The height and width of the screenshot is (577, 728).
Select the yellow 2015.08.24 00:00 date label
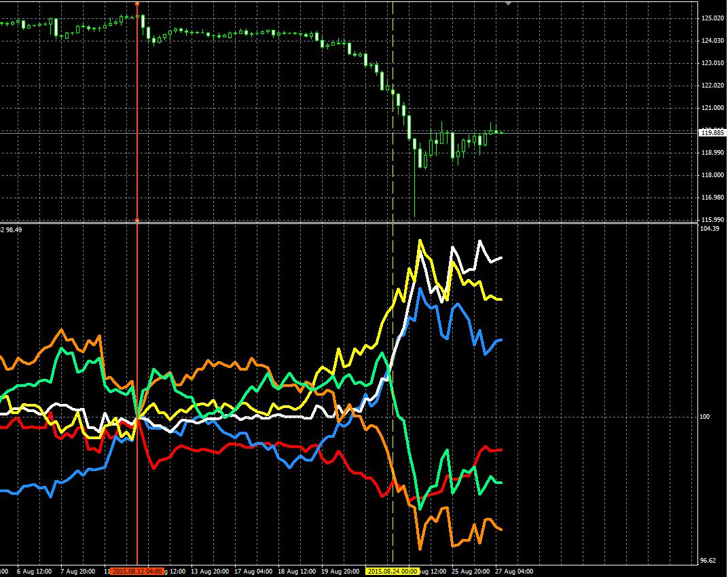pos(393,572)
